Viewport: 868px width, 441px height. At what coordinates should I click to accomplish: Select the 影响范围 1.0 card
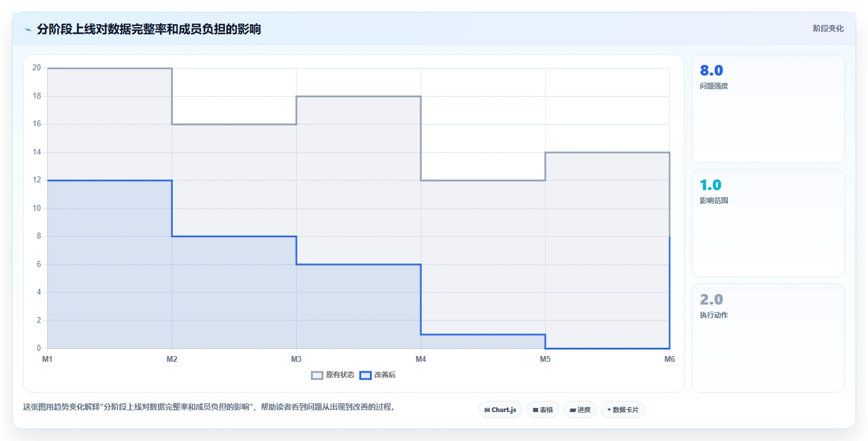point(768,223)
